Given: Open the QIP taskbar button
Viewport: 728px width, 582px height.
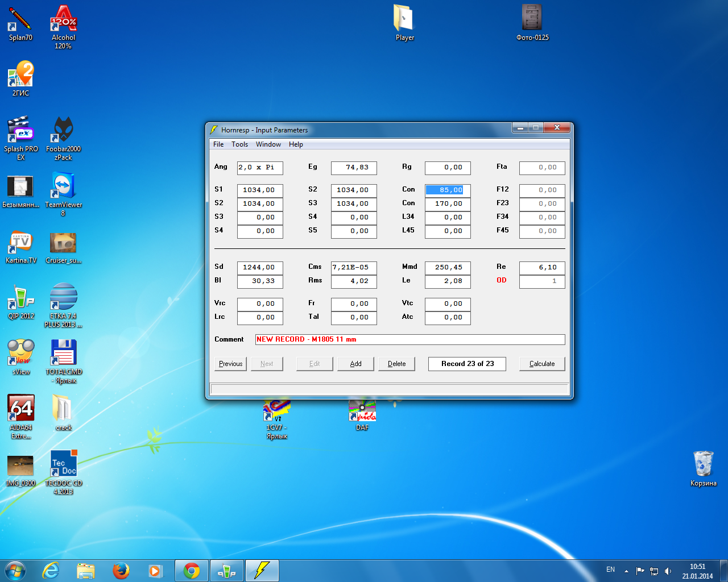Looking at the screenshot, I should click(227, 571).
